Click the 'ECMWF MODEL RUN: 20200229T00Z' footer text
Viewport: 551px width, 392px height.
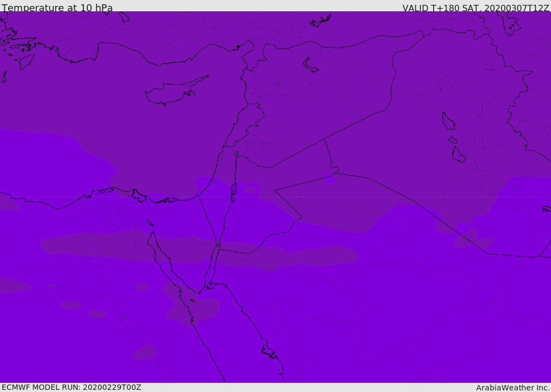click(x=72, y=388)
